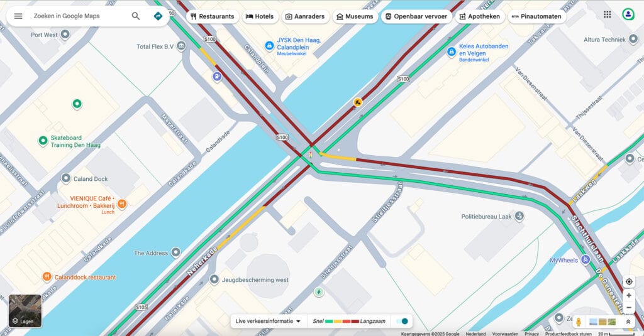Image resolution: width=644 pixels, height=336 pixels.
Task: Toggle live traffic switch off
Action: pos(402,321)
